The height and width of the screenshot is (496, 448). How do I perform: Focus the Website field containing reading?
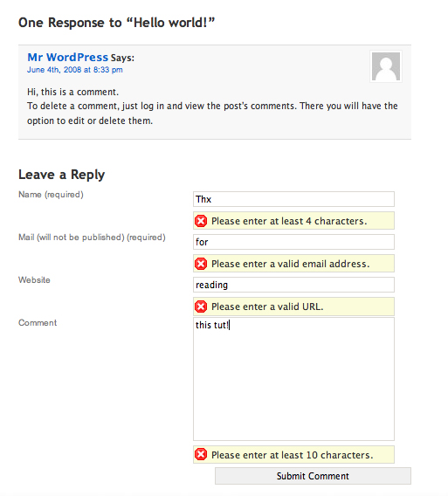tap(293, 285)
